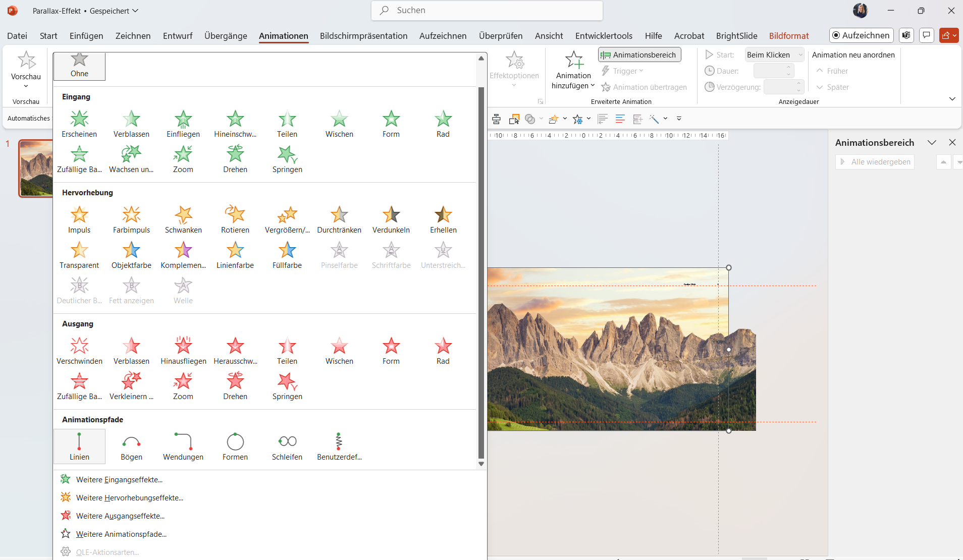This screenshot has height=560, width=963.
Task: Expand the Vorschau dropdown arrow
Action: 26,86
